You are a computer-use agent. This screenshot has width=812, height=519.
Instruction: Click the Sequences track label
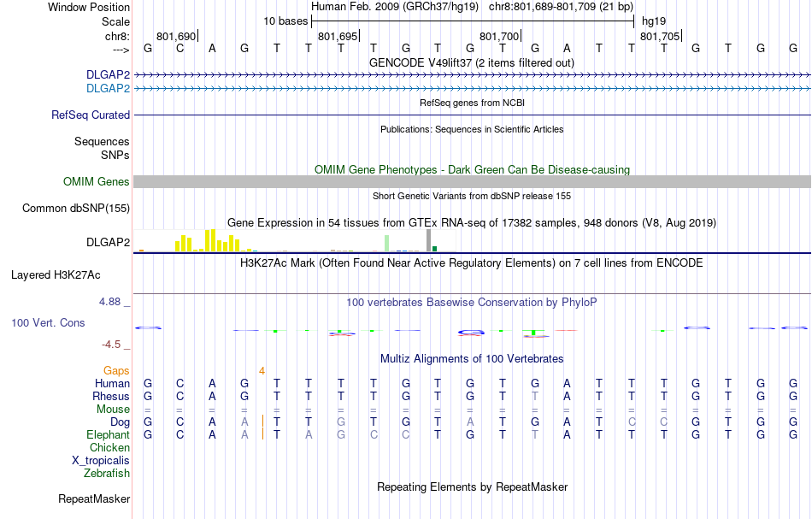102,141
